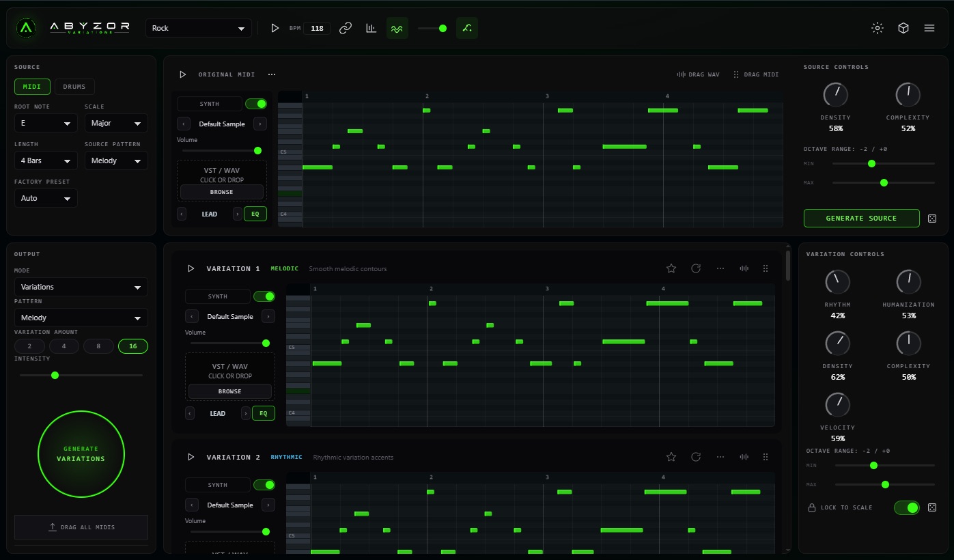
Task: Toggle the brightness sun icon in header
Action: 878,28
